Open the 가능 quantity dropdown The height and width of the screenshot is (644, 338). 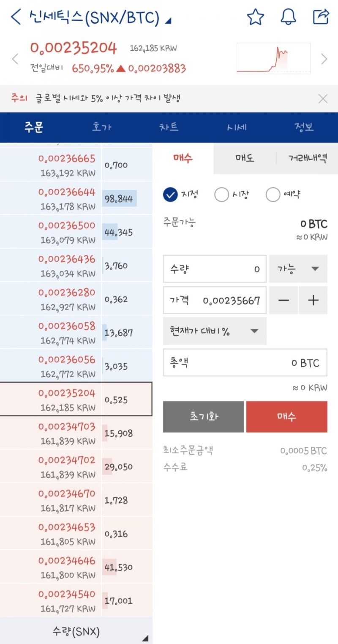(298, 269)
